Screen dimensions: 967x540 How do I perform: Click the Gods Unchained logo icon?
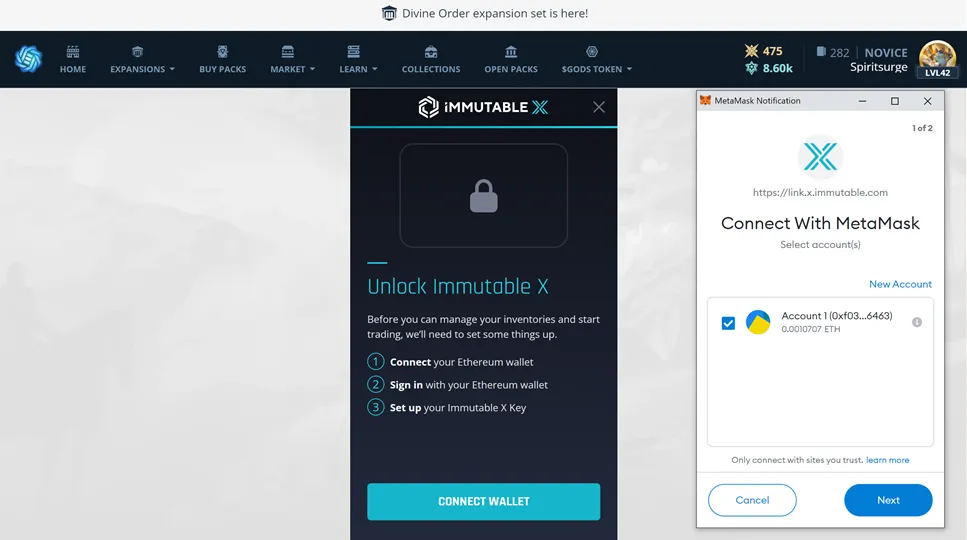click(x=28, y=59)
